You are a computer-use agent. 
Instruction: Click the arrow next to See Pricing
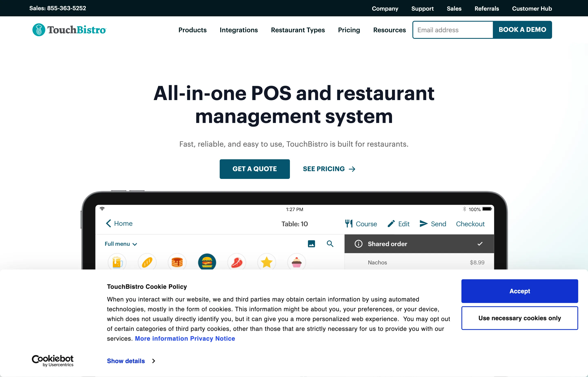[x=352, y=169]
